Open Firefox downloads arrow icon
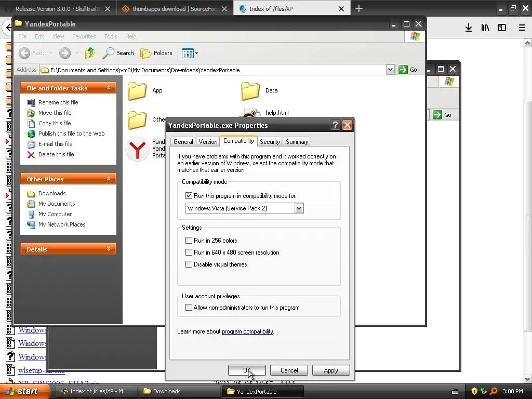This screenshot has width=532, height=399. tap(469, 28)
